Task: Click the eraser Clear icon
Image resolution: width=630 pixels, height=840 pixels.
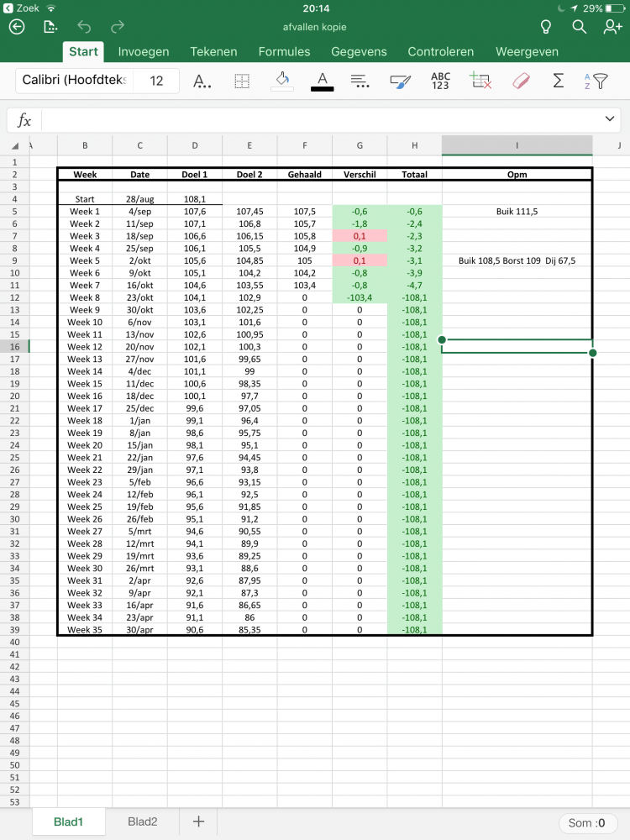Action: pos(521,81)
